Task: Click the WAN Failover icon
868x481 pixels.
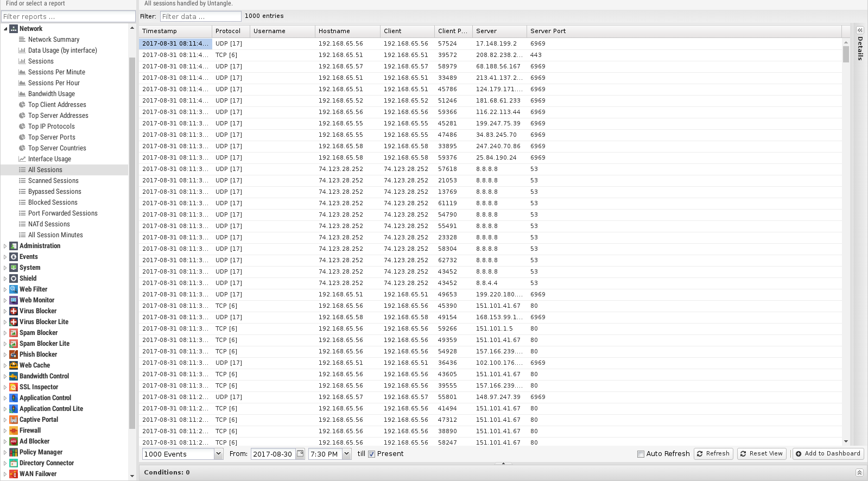Action: point(14,474)
